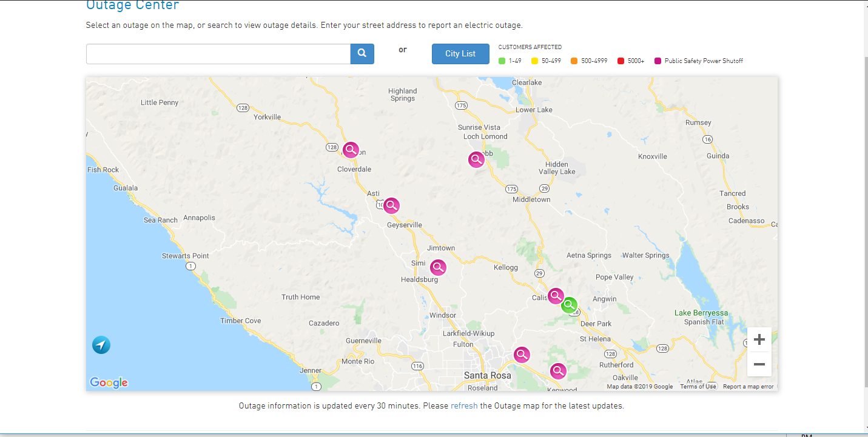Viewport: 868px width, 437px height.
Task: Click the green 1-49 legend swatch
Action: click(x=502, y=61)
